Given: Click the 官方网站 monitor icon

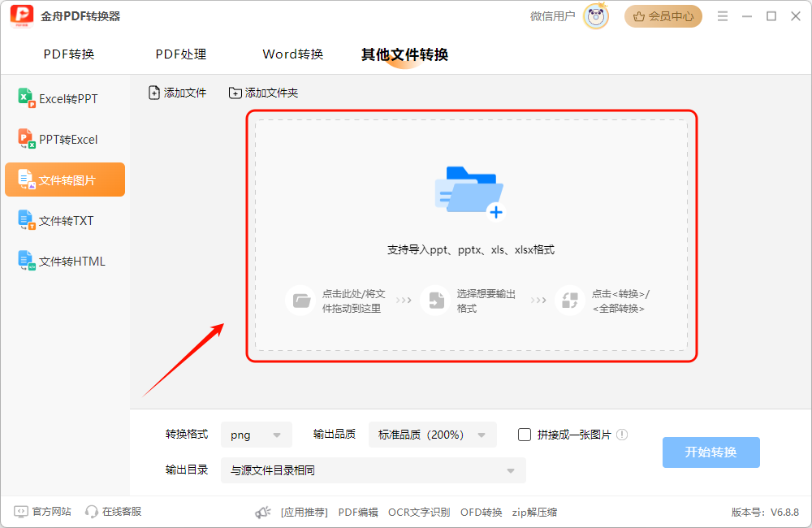Looking at the screenshot, I should click(21, 512).
